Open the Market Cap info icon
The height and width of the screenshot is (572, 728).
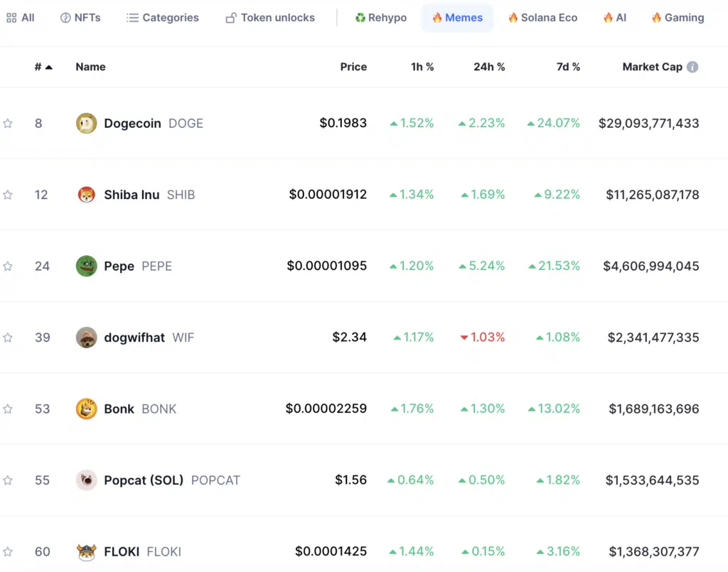tap(692, 67)
